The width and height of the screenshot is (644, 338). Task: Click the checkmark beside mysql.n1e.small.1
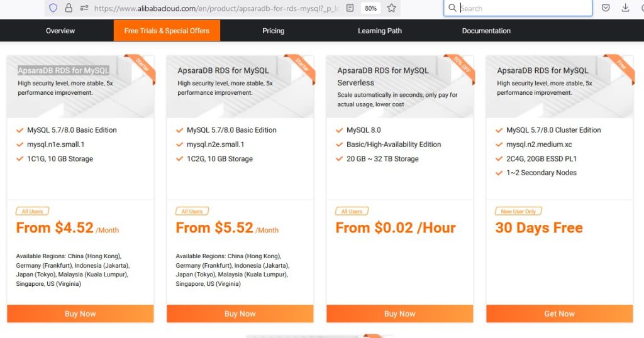click(19, 144)
